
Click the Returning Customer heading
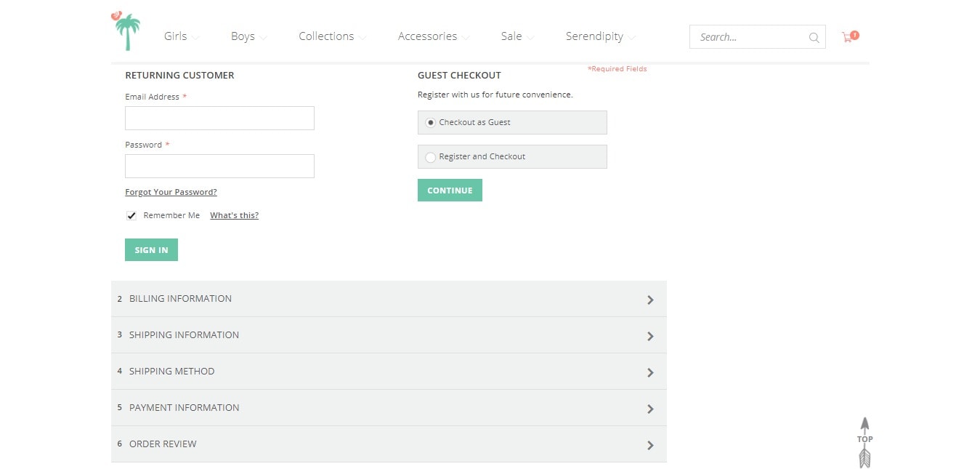click(x=179, y=75)
